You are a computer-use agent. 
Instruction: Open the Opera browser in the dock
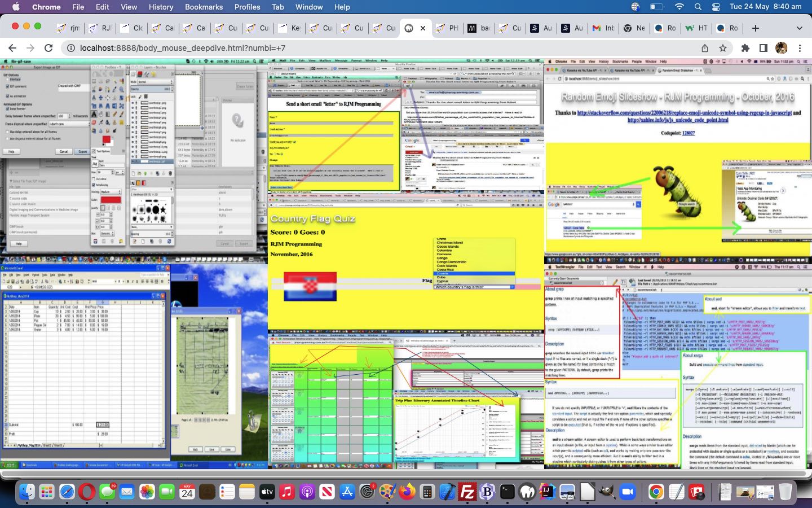(87, 492)
